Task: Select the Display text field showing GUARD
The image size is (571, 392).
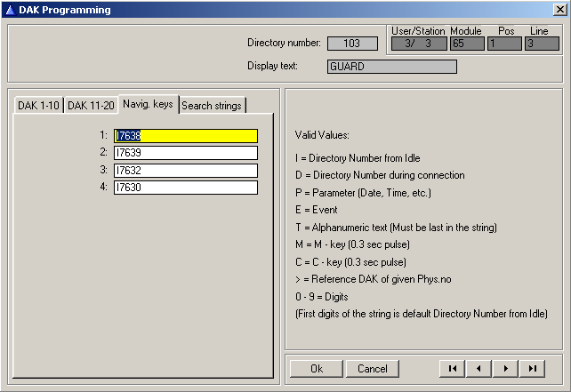Action: pos(391,67)
